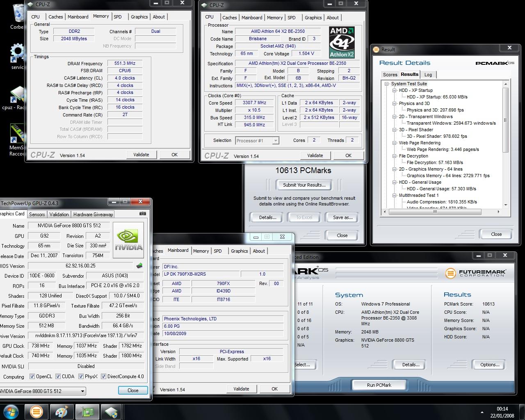The image size is (525, 420).
Task: Toggle the CUDA checkbox
Action: [x=58, y=376]
